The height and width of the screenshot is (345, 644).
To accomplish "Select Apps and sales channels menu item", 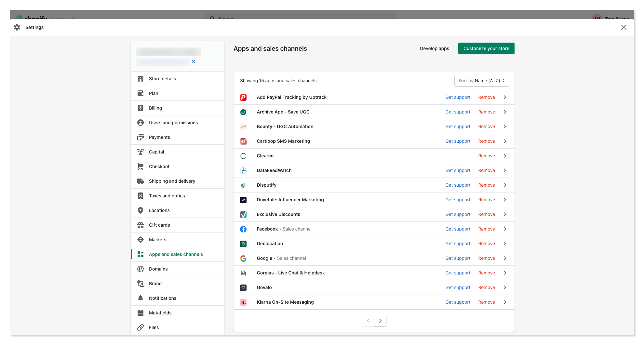I will click(178, 254).
